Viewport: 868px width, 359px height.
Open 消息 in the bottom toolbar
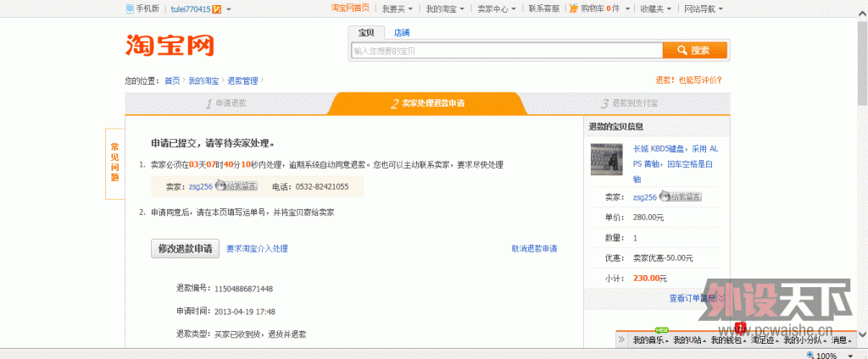click(840, 340)
